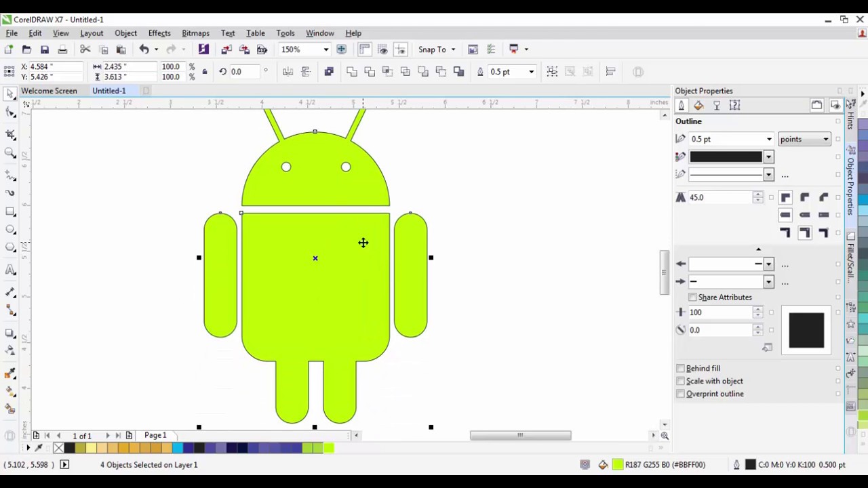Viewport: 868px width, 488px height.
Task: Enable the Behind fill checkbox
Action: click(x=680, y=369)
